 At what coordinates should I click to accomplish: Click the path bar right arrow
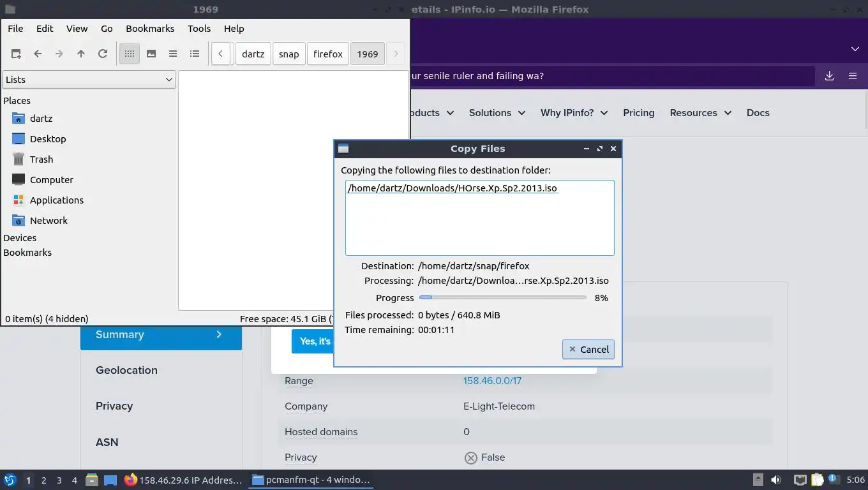396,54
